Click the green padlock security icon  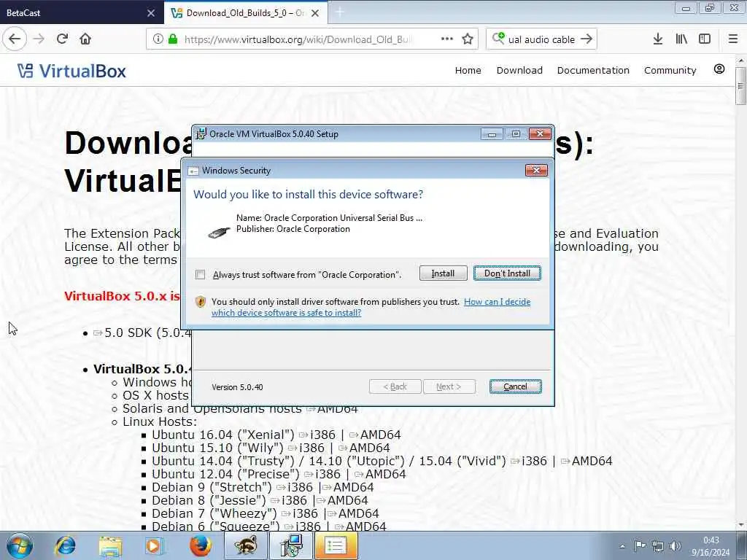[173, 39]
